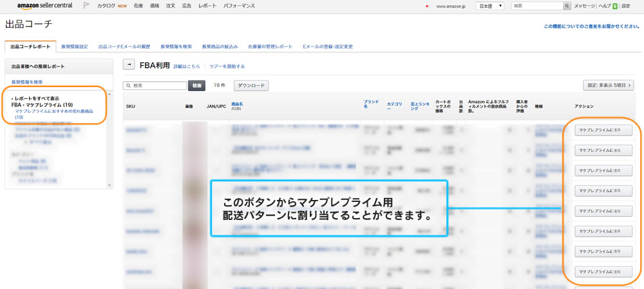Click the 購入者からの評価 column header
The width and height of the screenshot is (644, 289).
tap(522, 106)
